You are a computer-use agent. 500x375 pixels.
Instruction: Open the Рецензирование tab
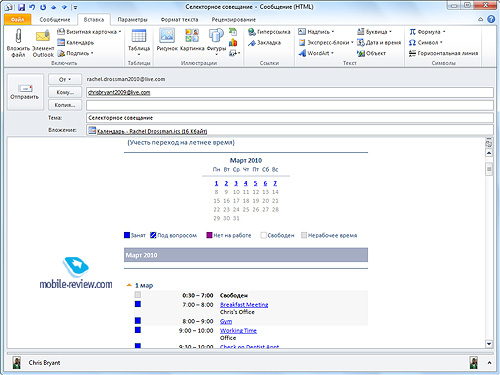pos(234,20)
